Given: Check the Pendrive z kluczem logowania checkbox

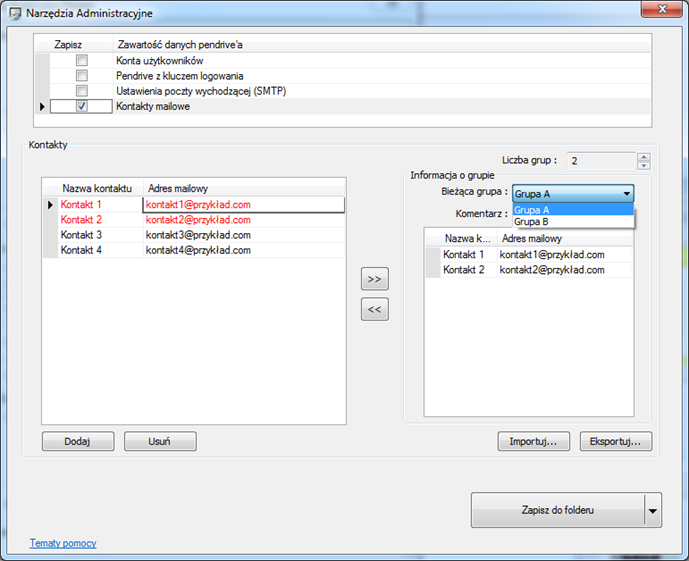Looking at the screenshot, I should (82, 76).
